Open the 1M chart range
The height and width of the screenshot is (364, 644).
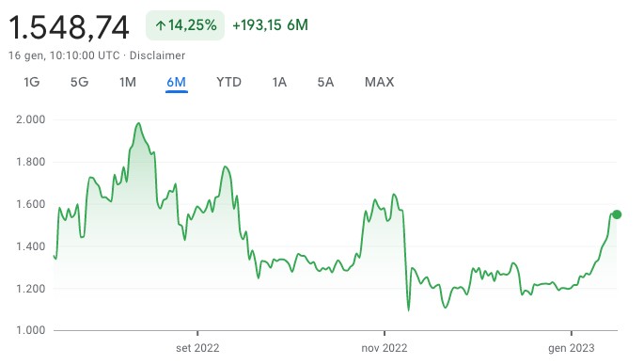[127, 82]
